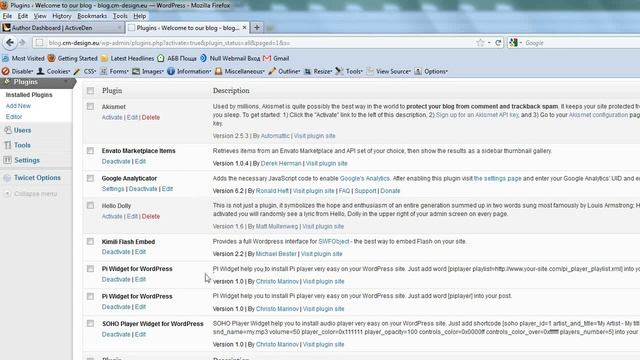Open Null Webmail Вход bookmark
The image size is (640, 360).
click(230, 58)
